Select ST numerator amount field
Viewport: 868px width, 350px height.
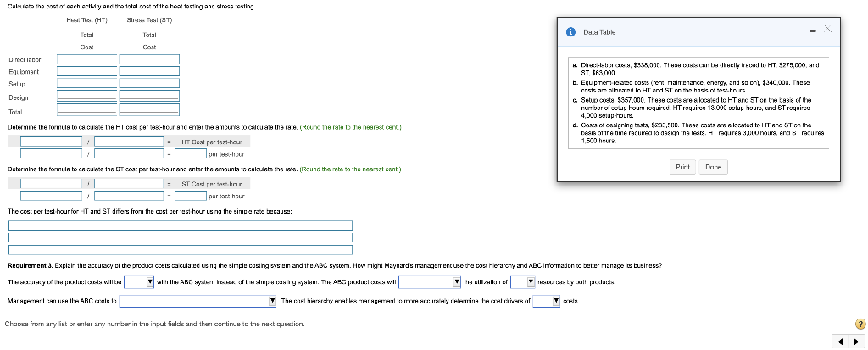pyautogui.click(x=52, y=196)
